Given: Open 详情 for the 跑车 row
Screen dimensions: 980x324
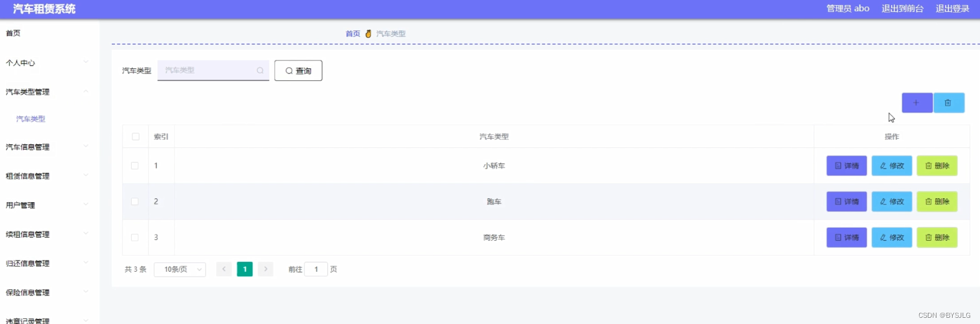Looking at the screenshot, I should click(x=846, y=201).
